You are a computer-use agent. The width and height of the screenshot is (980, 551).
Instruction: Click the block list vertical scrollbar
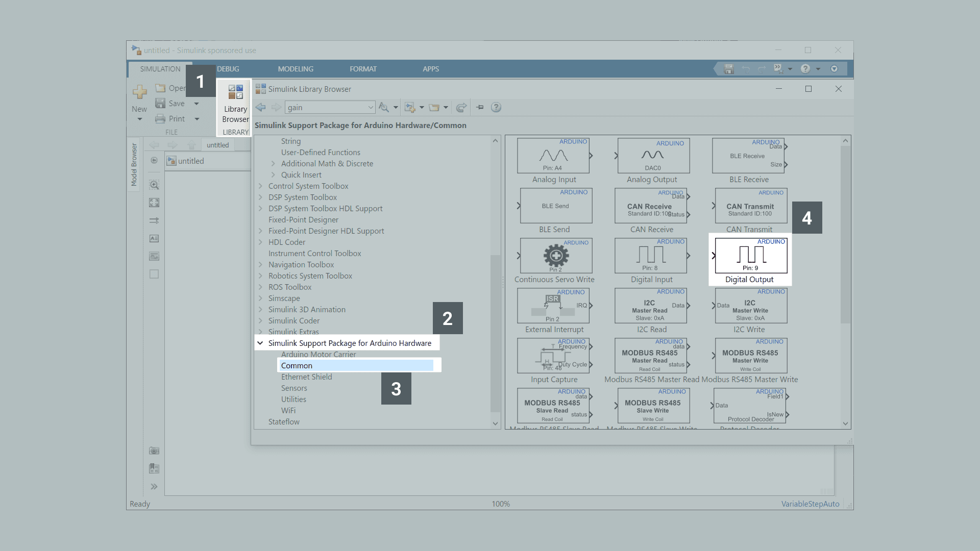click(x=845, y=235)
